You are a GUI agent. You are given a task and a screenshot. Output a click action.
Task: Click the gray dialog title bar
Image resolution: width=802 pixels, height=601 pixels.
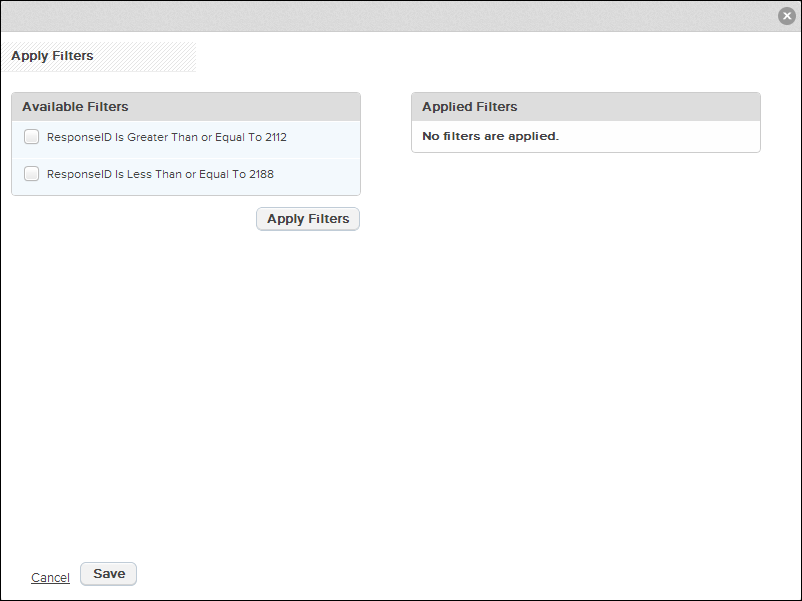(x=389, y=16)
